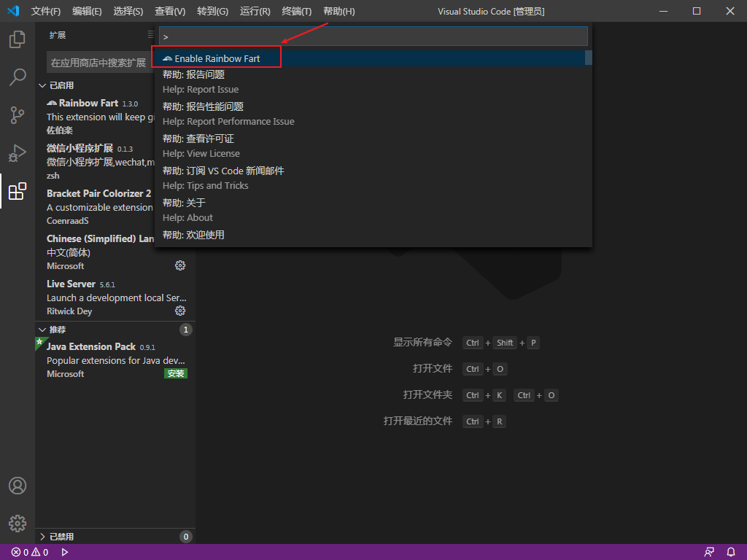
Task: Open gear settings for Live Server extension
Action: 180,311
